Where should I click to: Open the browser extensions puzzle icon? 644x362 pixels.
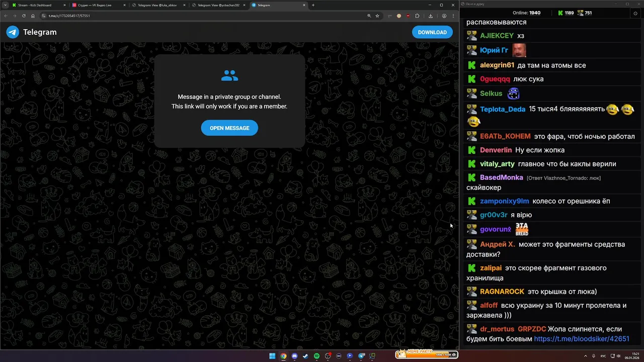417,16
